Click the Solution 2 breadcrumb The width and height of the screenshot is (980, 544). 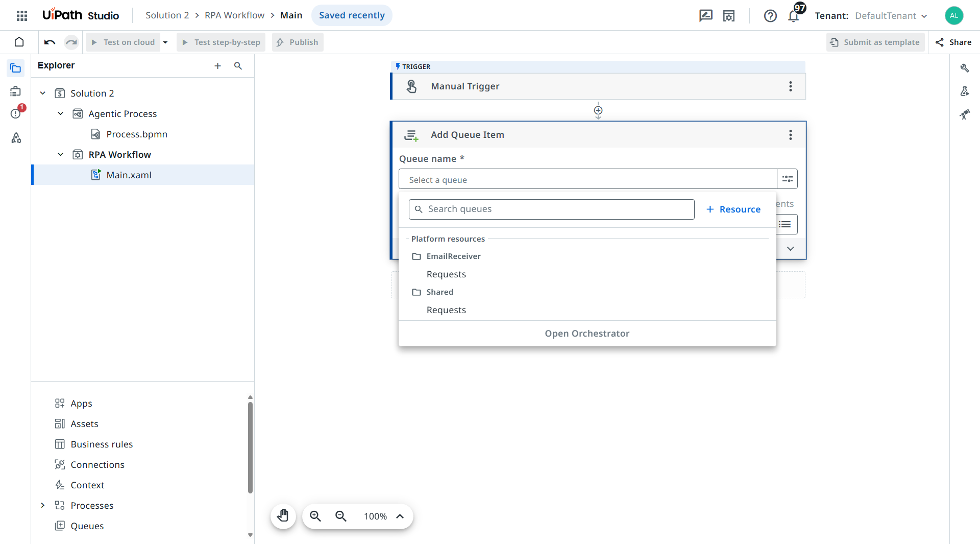pyautogui.click(x=167, y=15)
